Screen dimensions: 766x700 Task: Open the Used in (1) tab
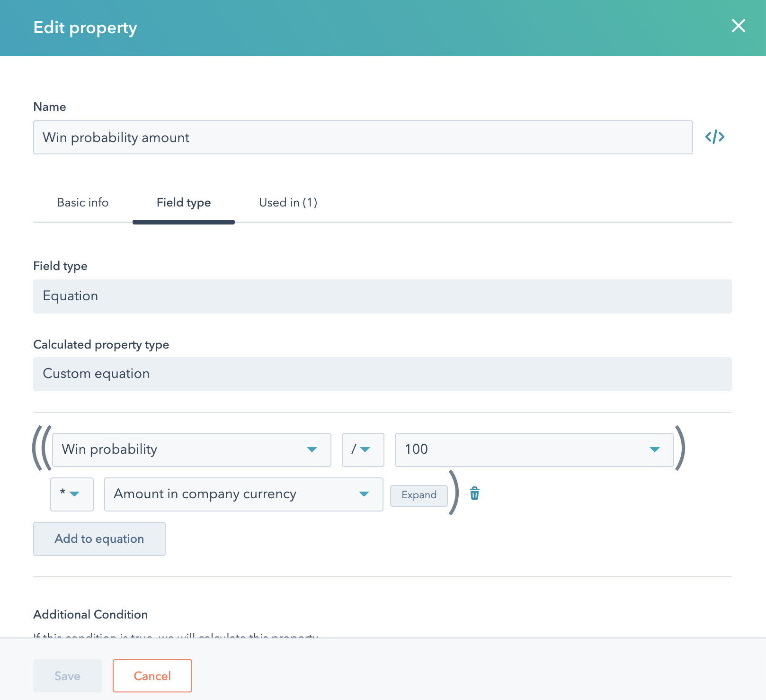pyautogui.click(x=288, y=203)
